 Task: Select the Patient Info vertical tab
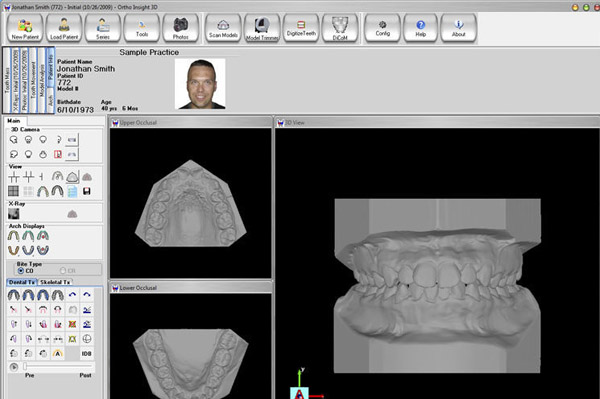(51, 67)
